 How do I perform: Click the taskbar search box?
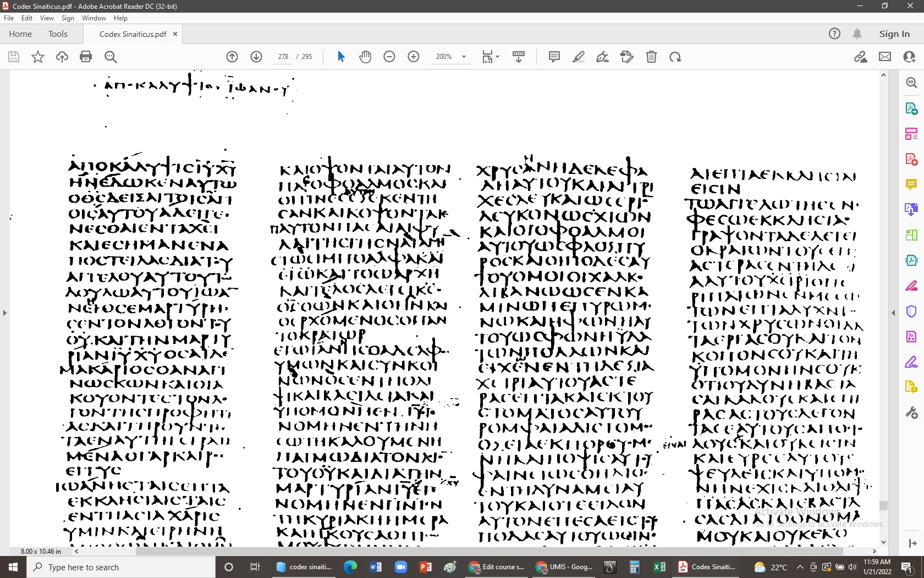pos(121,567)
